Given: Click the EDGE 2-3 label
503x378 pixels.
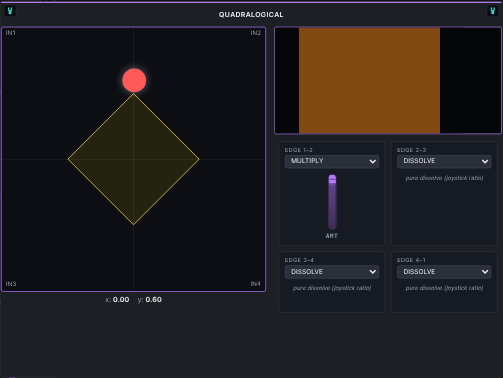Looking at the screenshot, I should 411,150.
